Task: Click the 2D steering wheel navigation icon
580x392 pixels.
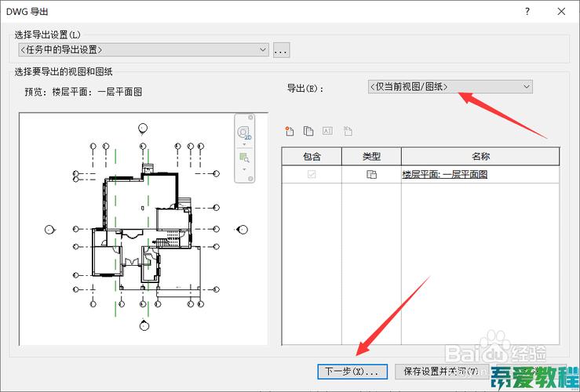Action: coord(244,132)
